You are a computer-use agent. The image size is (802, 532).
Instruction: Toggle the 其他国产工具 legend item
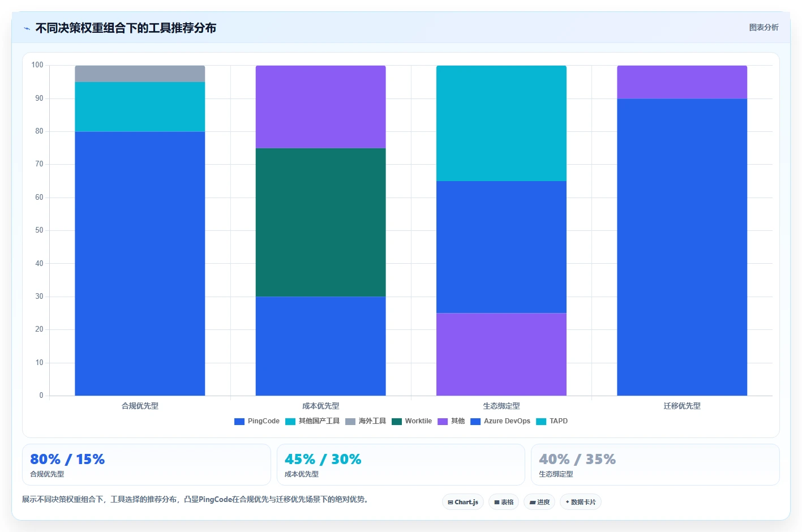point(312,421)
